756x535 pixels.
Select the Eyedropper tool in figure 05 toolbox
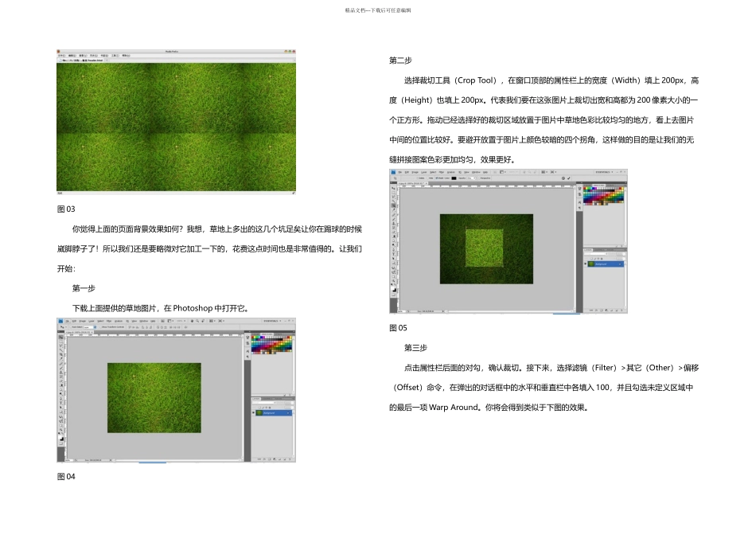(393, 210)
